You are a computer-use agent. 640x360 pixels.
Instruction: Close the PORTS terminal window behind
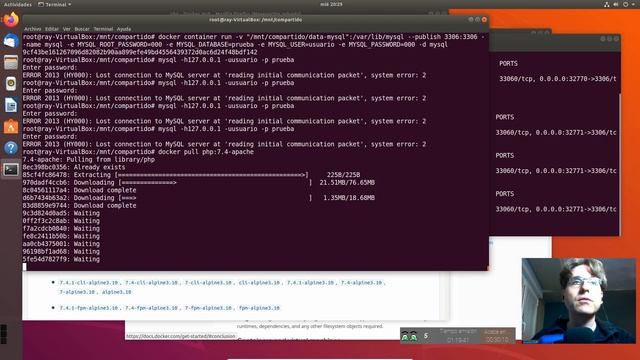point(616,39)
